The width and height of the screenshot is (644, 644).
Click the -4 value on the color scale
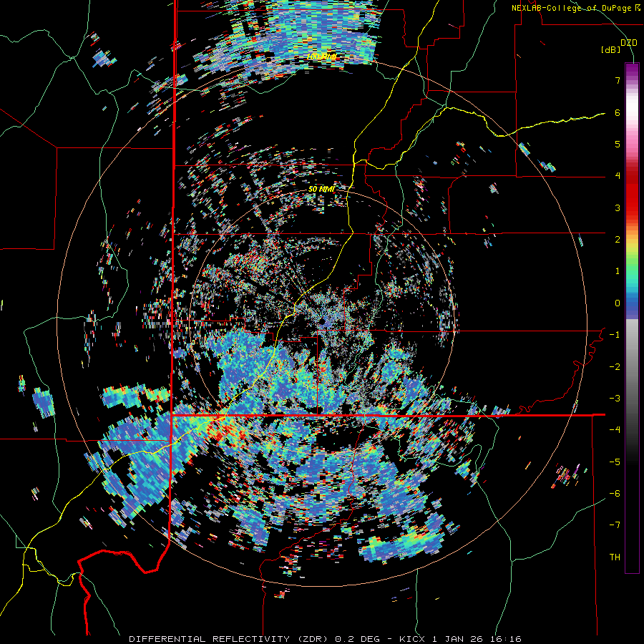(615, 429)
